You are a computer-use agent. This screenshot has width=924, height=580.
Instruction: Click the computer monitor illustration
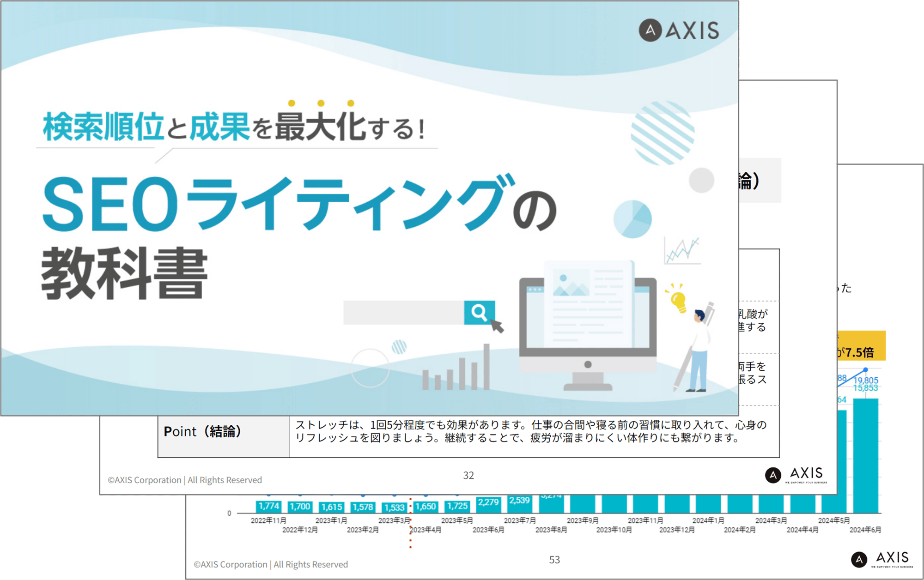point(588,326)
